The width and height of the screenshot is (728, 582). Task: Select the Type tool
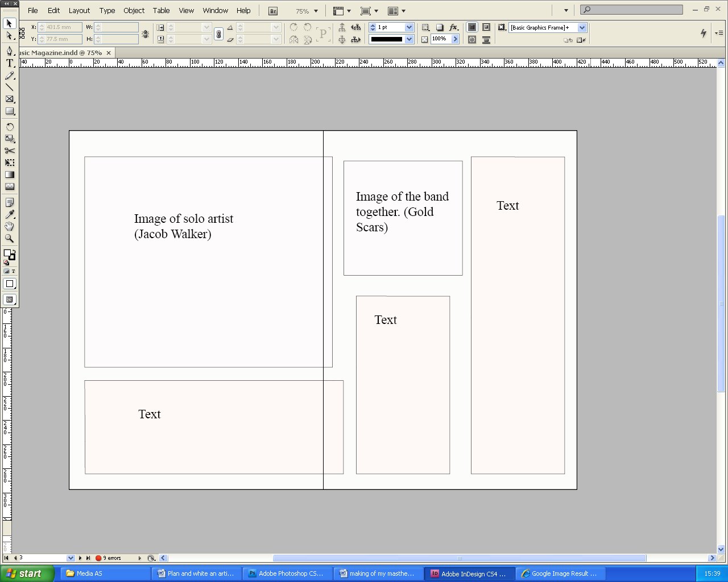click(x=9, y=63)
